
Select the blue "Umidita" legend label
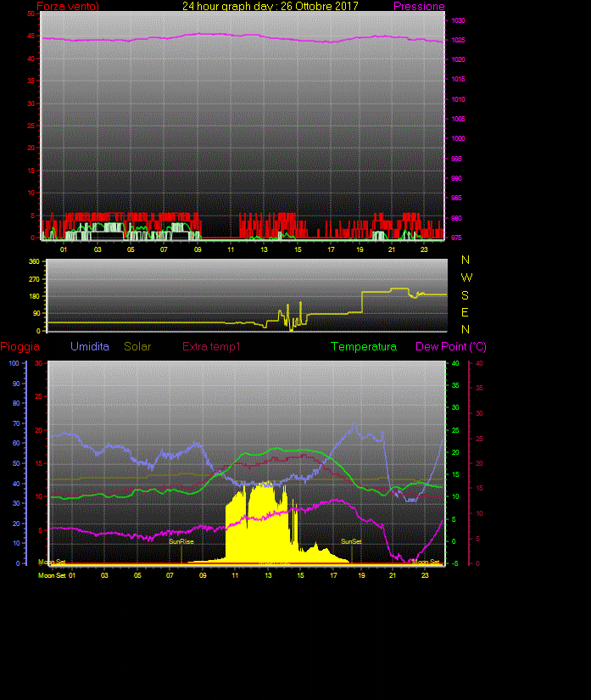pyautogui.click(x=90, y=347)
